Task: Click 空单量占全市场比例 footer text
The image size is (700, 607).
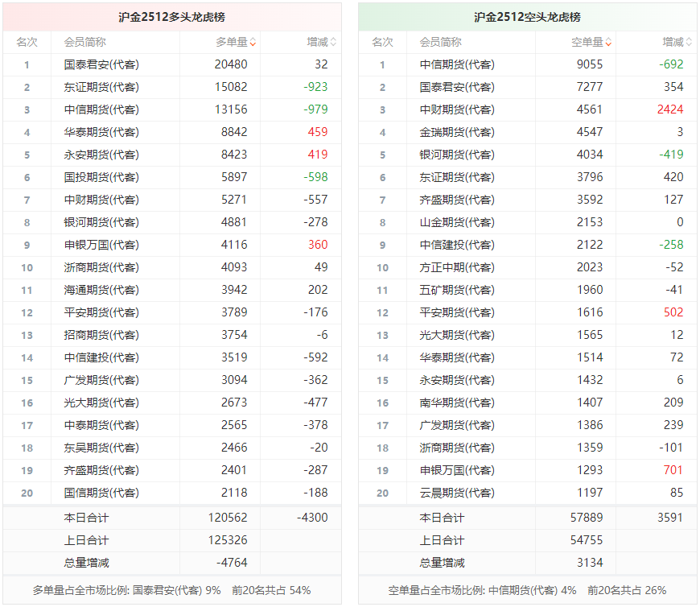Action: click(x=527, y=590)
